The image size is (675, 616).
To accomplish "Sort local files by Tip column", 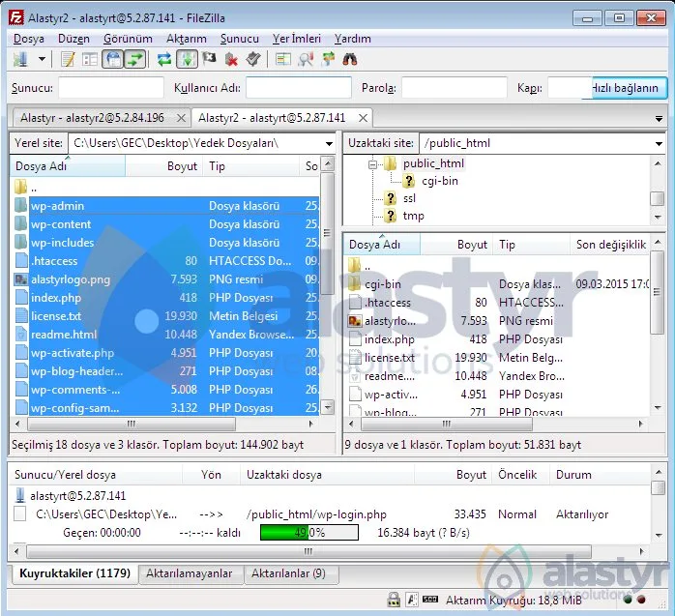I will (x=251, y=166).
